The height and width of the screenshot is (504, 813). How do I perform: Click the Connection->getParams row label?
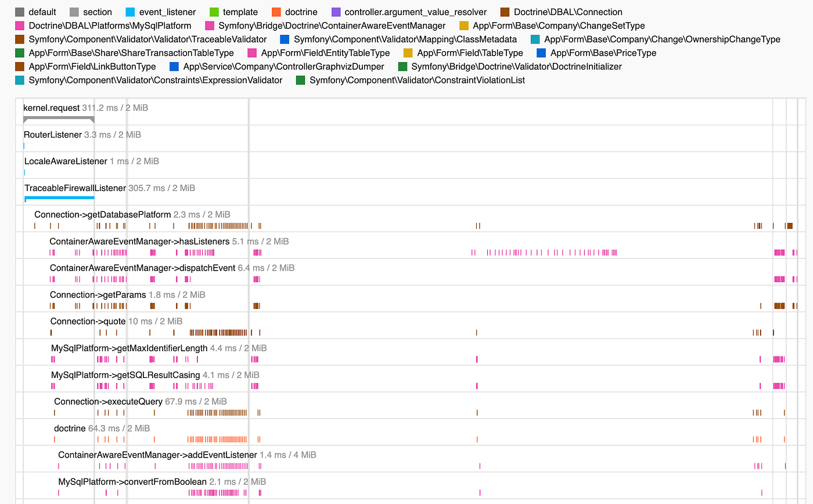tap(98, 294)
